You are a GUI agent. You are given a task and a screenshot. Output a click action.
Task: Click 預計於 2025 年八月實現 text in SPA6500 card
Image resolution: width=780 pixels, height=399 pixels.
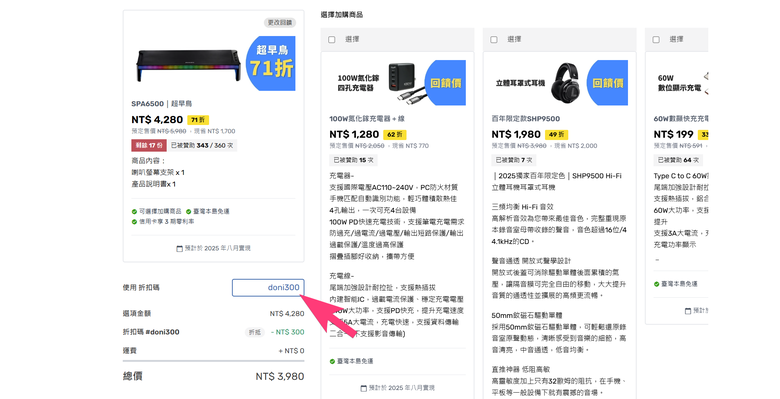217,248
